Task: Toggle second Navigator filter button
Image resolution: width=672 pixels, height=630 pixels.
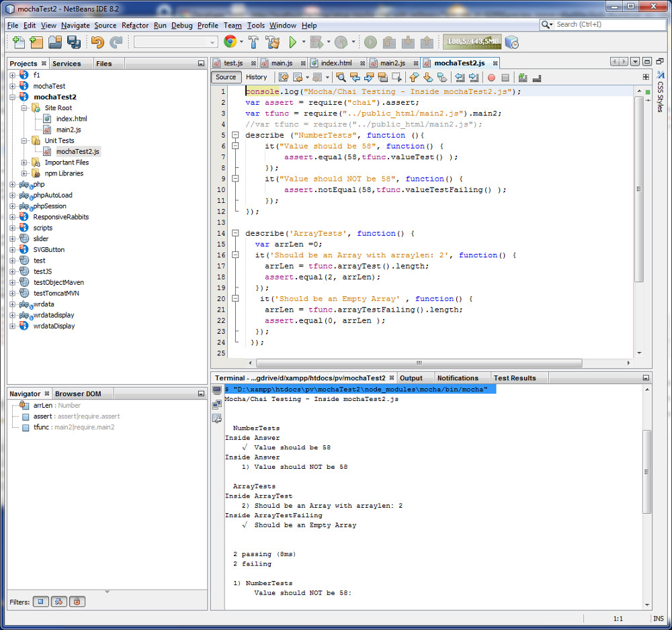Action: tap(59, 602)
